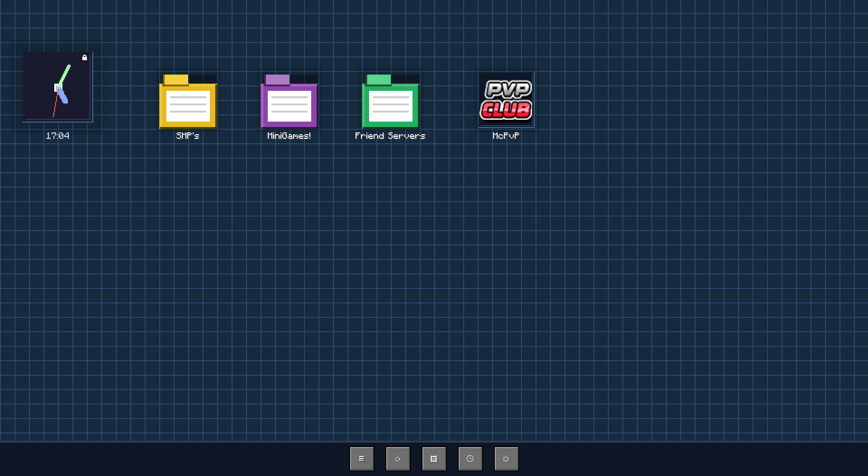Click the Friend Servers label
Screen dimensions: 868x476
[390, 136]
